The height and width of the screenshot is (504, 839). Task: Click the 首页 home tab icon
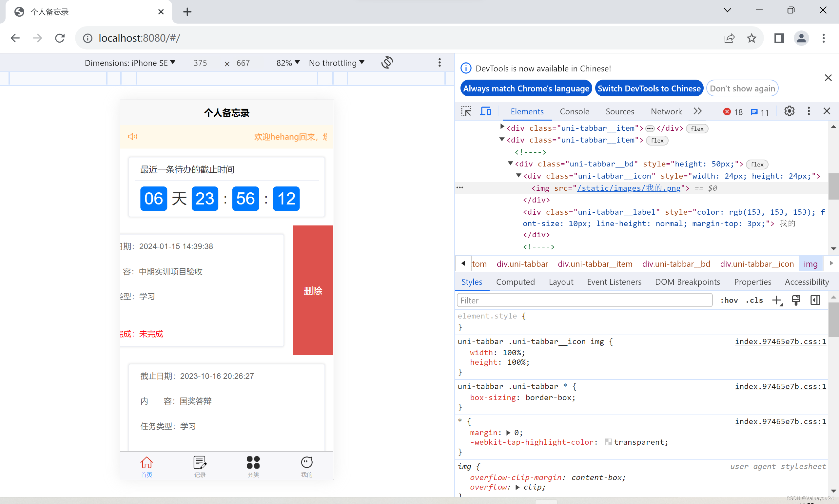tap(146, 462)
